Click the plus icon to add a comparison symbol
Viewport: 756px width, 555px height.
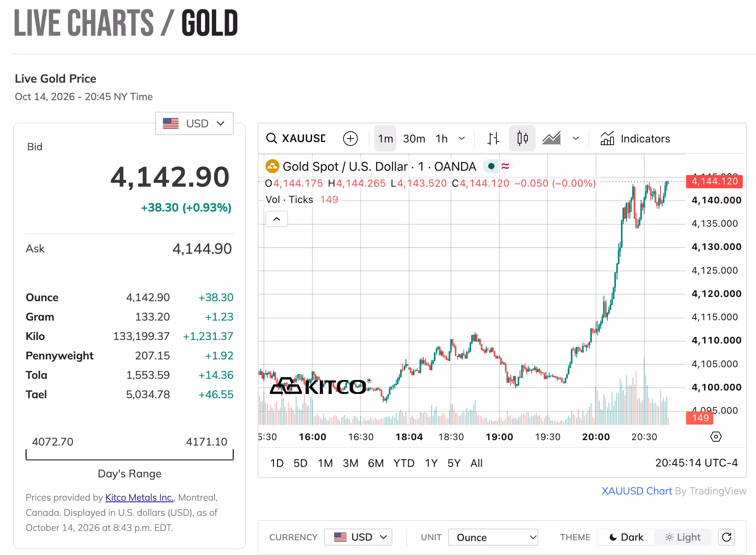(x=350, y=139)
